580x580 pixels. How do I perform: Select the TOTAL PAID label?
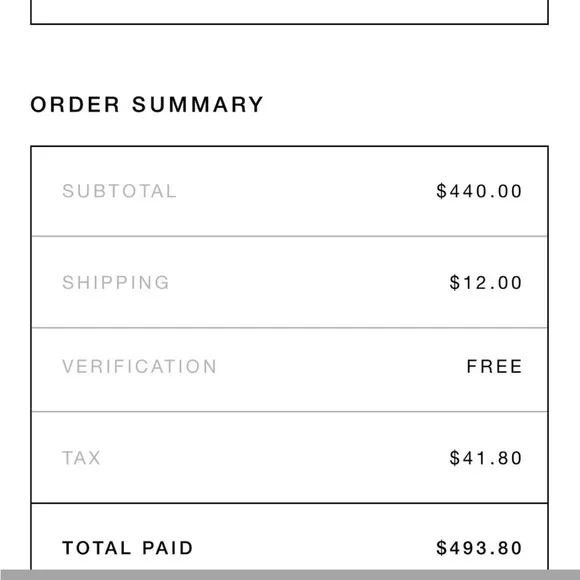tap(127, 548)
